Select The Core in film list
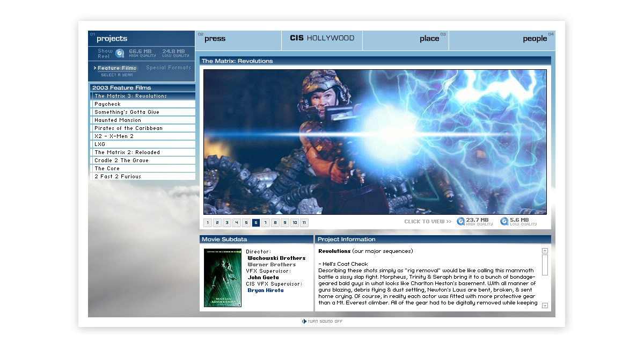Screen dimensions: 644x349 coord(143,169)
